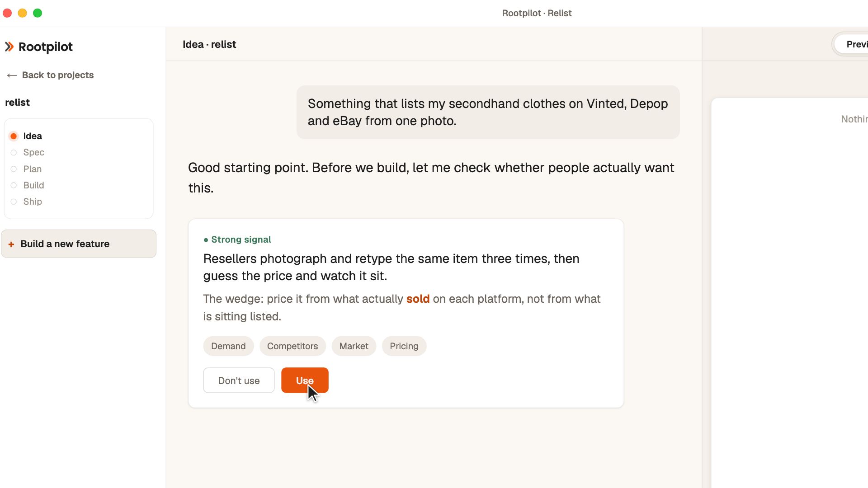Open the Demand research chip
Screen dimensions: 868x488
[228, 346]
